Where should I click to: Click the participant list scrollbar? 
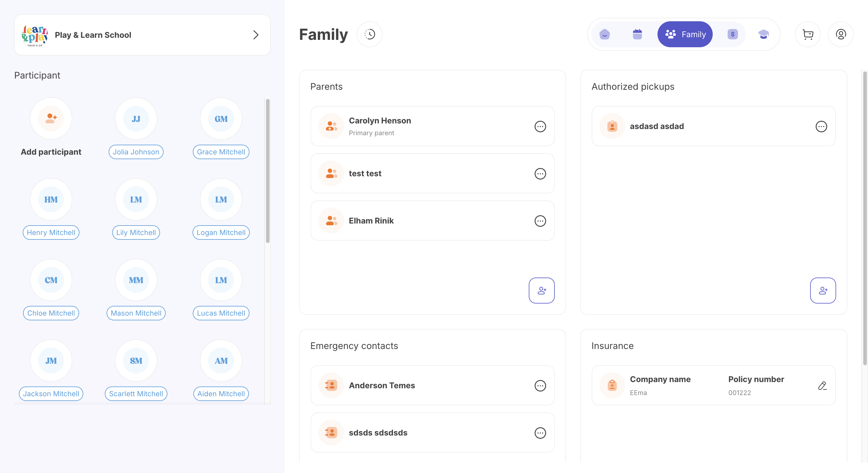tap(267, 170)
